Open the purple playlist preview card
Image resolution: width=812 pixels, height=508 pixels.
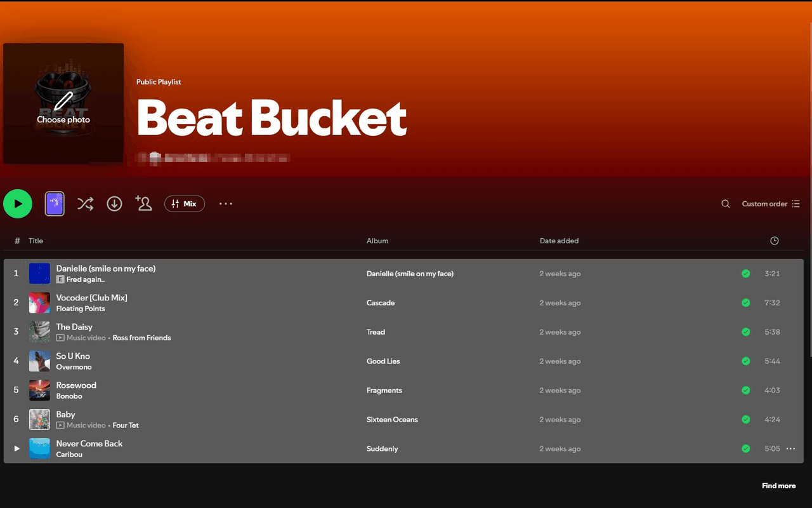[55, 204]
